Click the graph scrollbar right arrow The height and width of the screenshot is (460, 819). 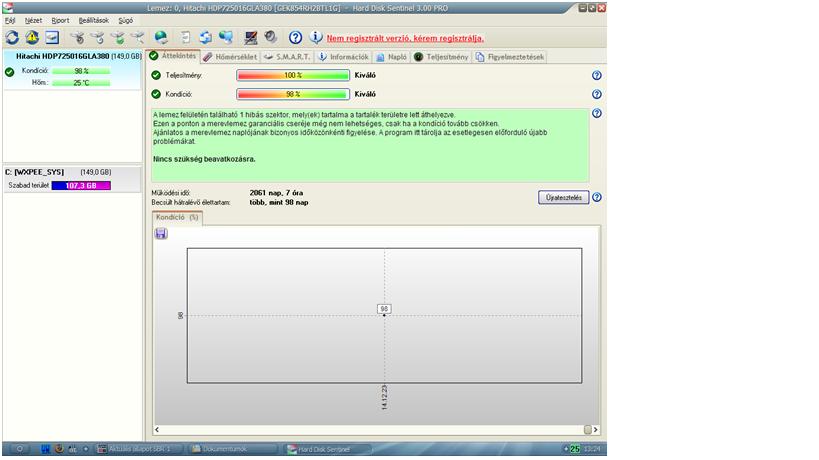pyautogui.click(x=596, y=430)
